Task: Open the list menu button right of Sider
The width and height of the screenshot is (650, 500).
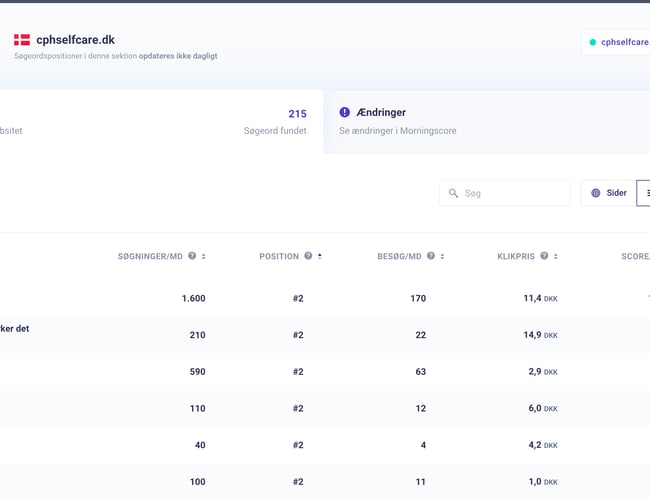Action: point(644,193)
